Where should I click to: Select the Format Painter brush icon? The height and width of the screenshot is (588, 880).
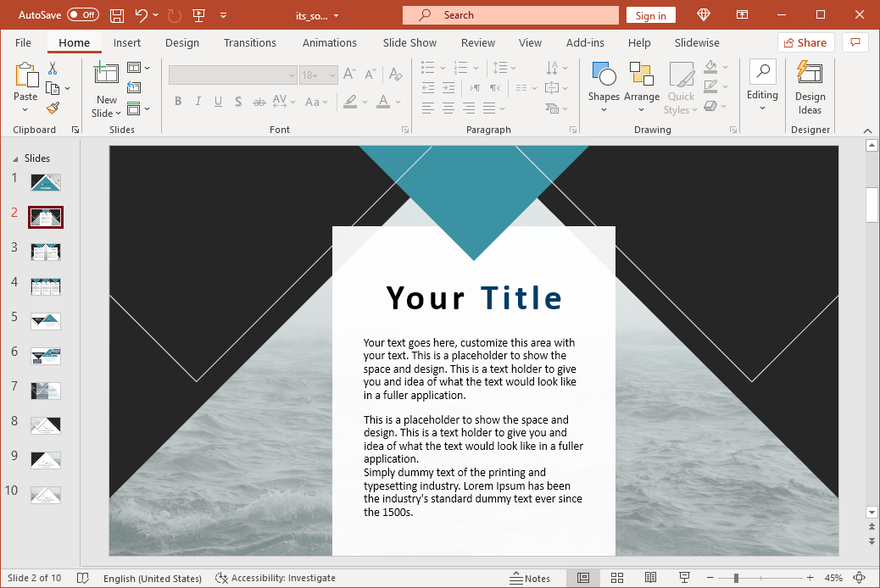tap(53, 108)
